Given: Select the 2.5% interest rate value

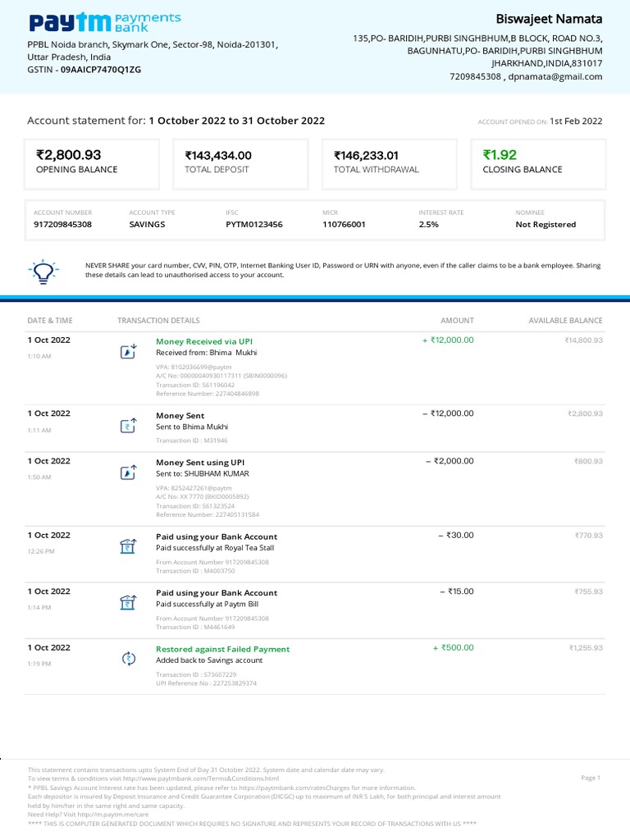Looking at the screenshot, I should pos(428,225).
